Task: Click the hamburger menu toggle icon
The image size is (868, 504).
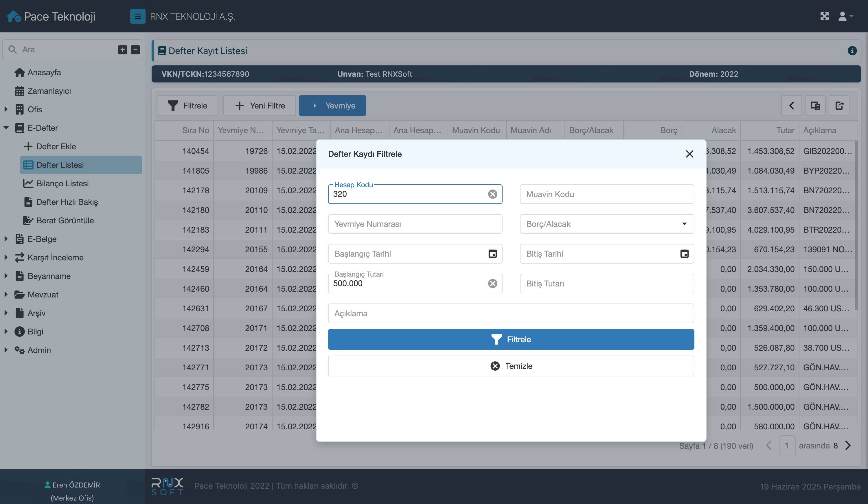Action: pyautogui.click(x=137, y=16)
